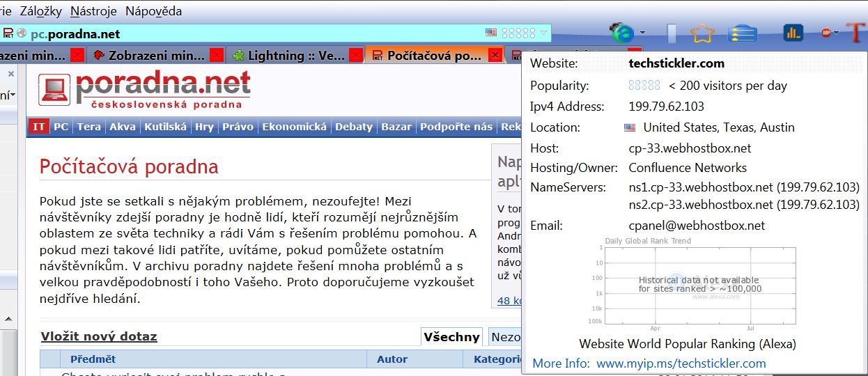This screenshot has height=376, width=868.
Task: Open the address bar history dropdown arrow
Action: coord(544,33)
